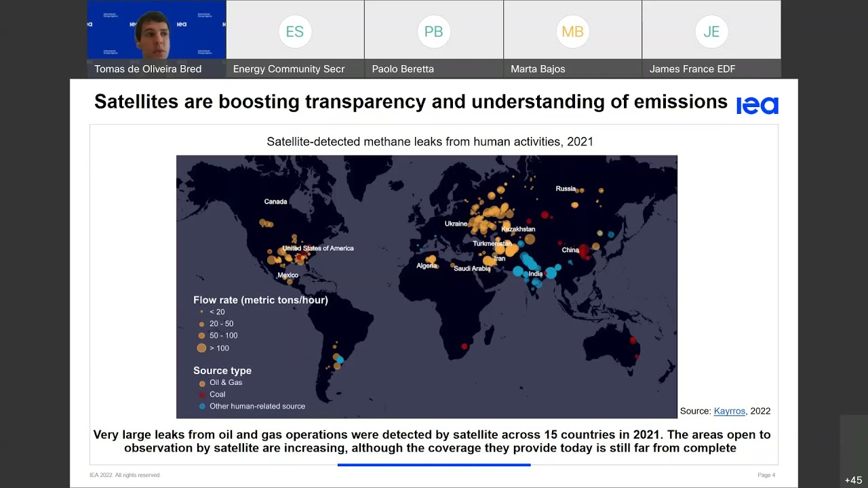Select Tomas de Oliveira Bred's video tile
Image resolution: width=868 pixels, height=488 pixels.
157,39
